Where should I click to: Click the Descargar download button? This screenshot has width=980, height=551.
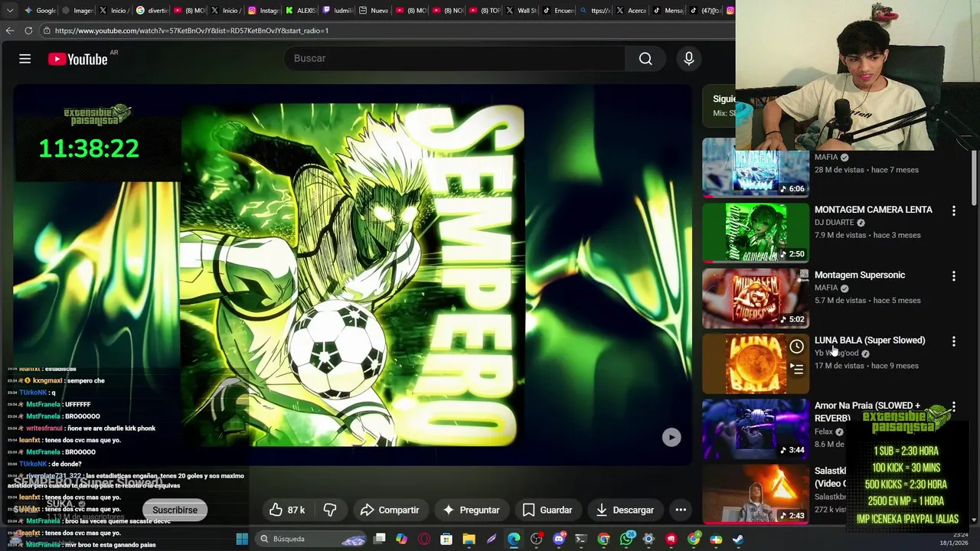click(x=624, y=510)
